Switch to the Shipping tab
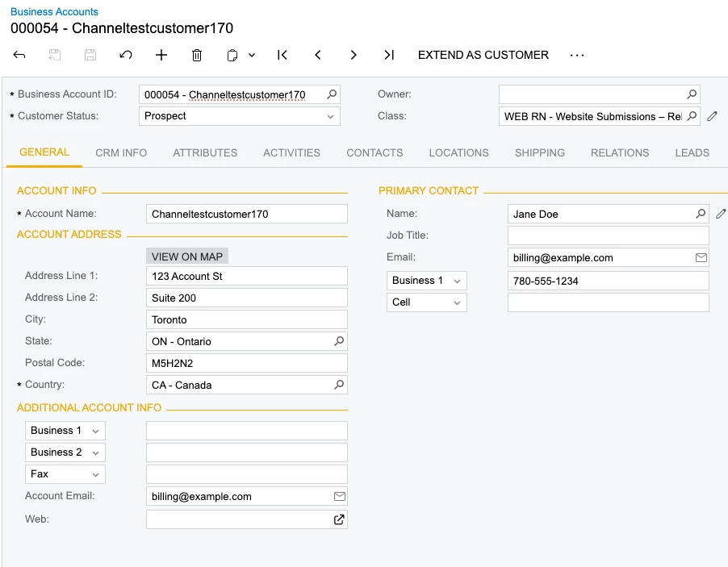This screenshot has width=728, height=567. pos(540,152)
